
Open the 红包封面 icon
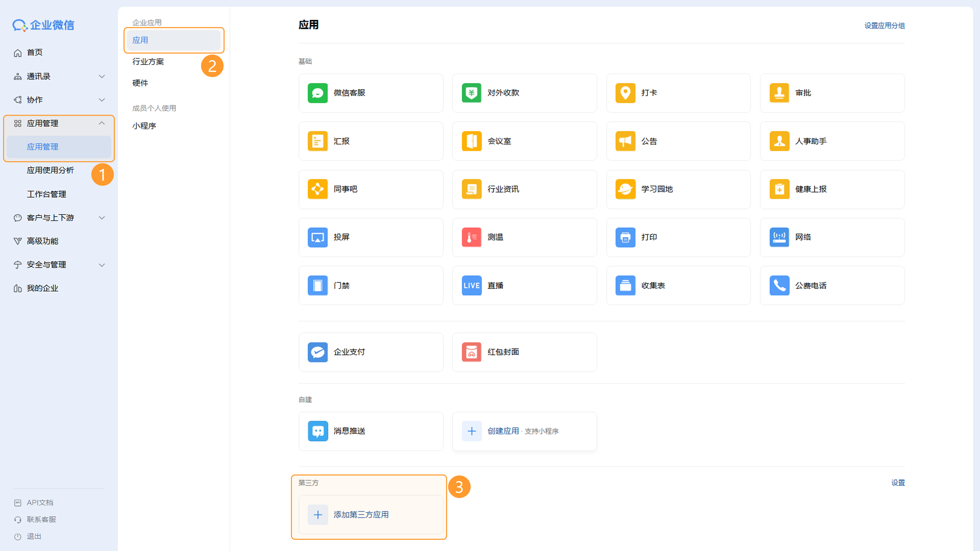[x=471, y=352]
